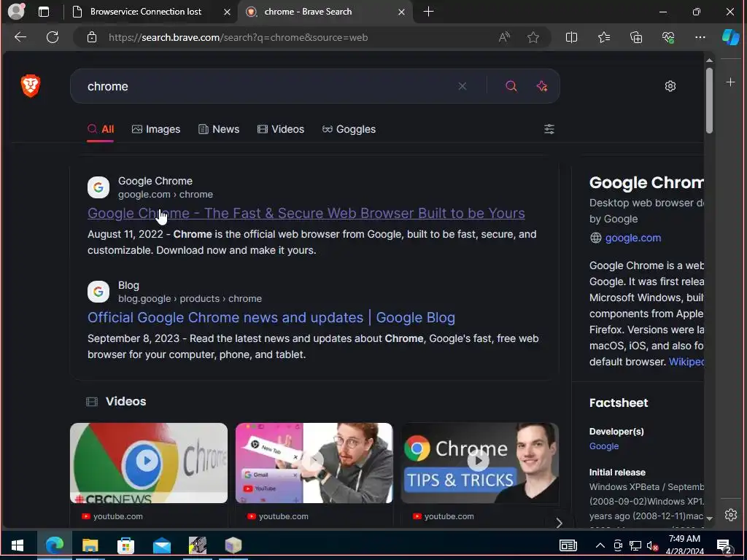Go back with the browser back arrow
This screenshot has height=560, width=747.
[20, 37]
